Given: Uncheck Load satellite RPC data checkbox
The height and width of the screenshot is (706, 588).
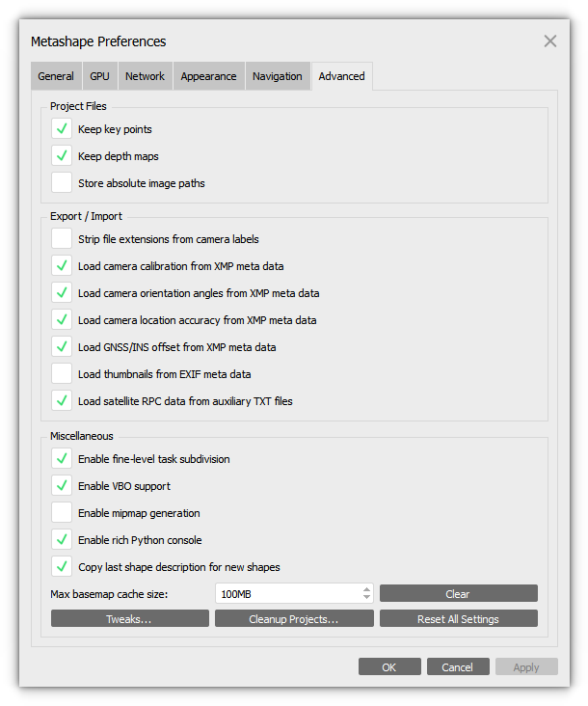Looking at the screenshot, I should (x=62, y=400).
